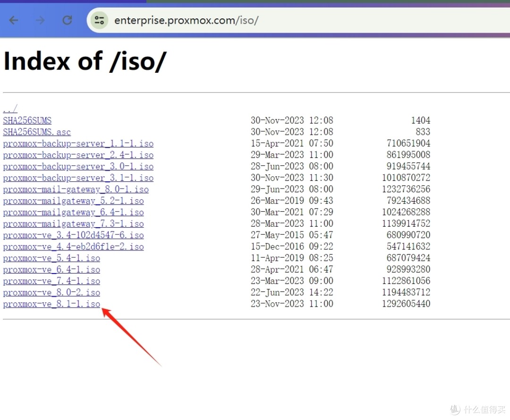Reload the page with the refresh icon
Image resolution: width=510 pixels, height=420 pixels.
pos(68,20)
